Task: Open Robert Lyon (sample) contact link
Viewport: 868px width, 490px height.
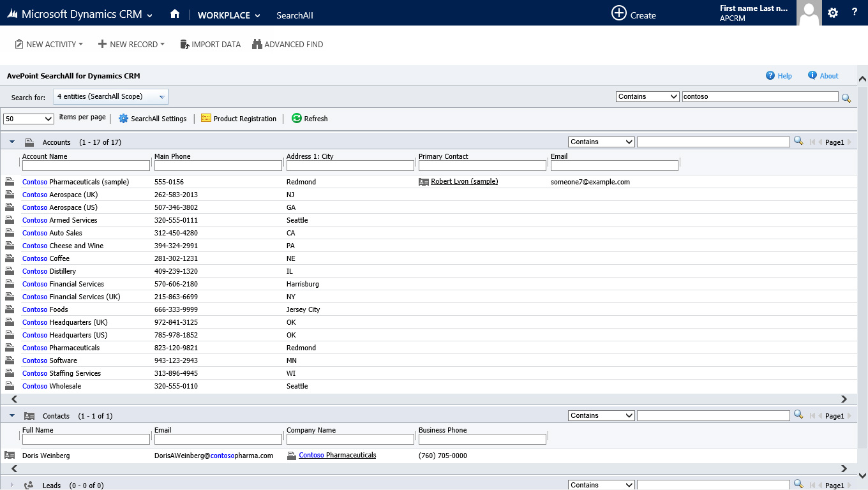Action: click(x=464, y=182)
